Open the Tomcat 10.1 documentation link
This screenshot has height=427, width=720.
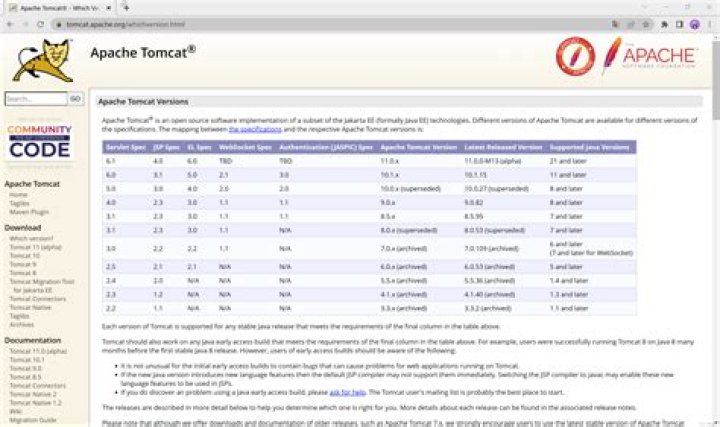pyautogui.click(x=27, y=360)
